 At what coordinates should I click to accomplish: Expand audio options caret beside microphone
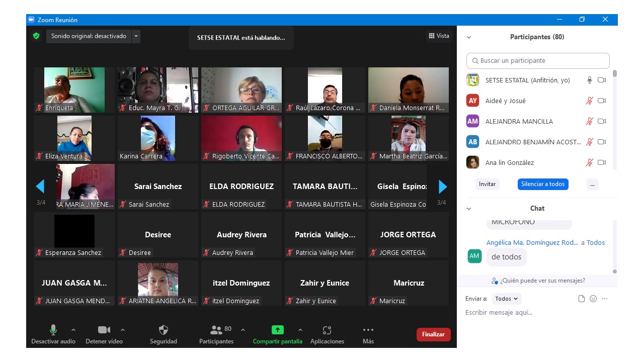click(x=73, y=330)
